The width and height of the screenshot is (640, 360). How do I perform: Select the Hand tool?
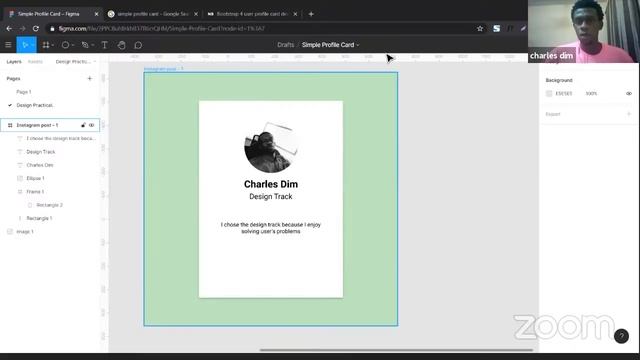pos(122,45)
